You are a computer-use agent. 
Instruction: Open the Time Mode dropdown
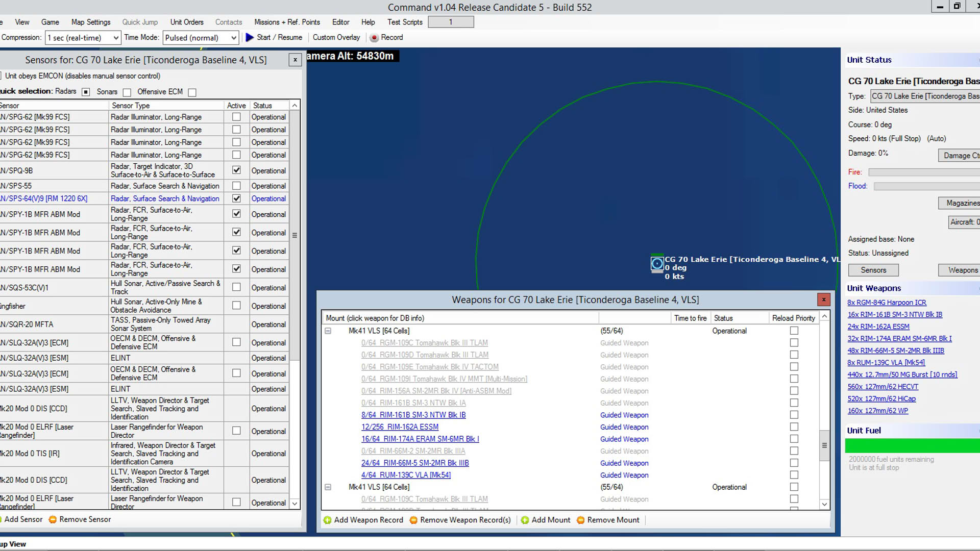(201, 37)
